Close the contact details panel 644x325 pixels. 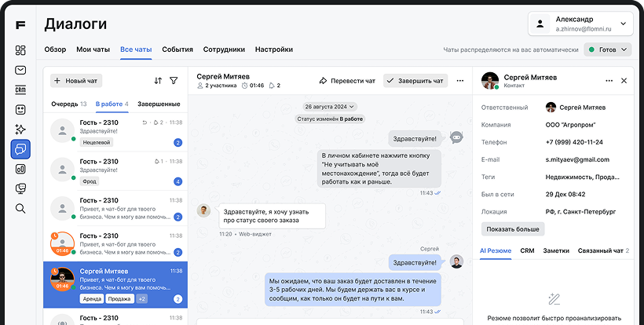tap(624, 81)
